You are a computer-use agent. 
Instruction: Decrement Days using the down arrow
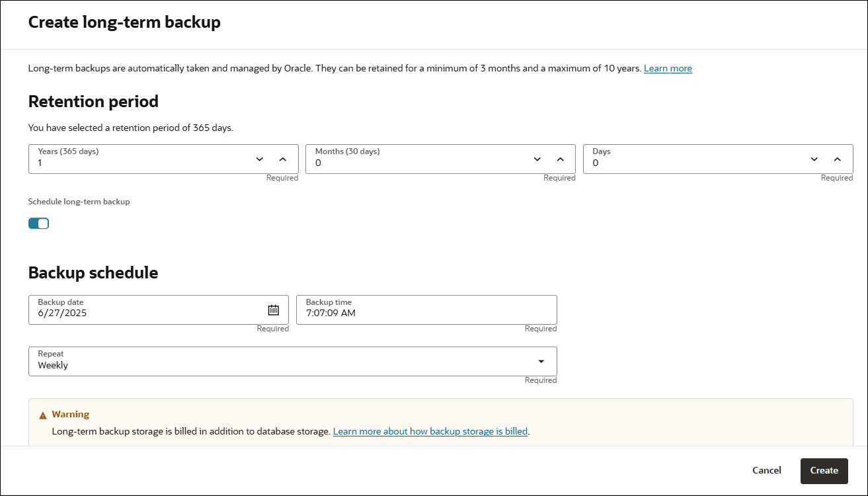(814, 159)
